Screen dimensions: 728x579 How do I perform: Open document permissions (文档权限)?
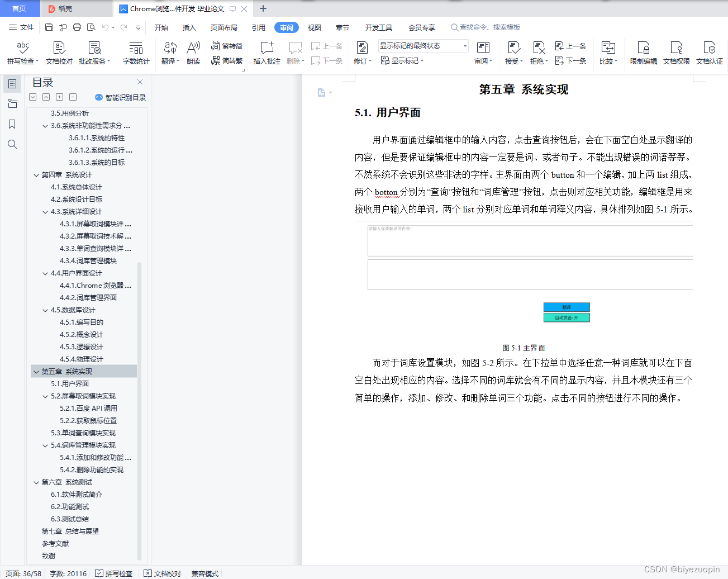pyautogui.click(x=677, y=53)
